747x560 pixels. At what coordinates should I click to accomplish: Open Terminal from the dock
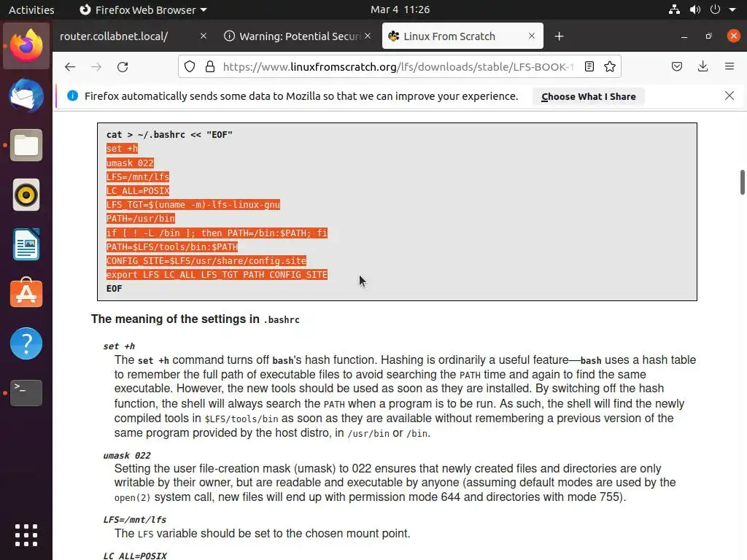point(26,393)
